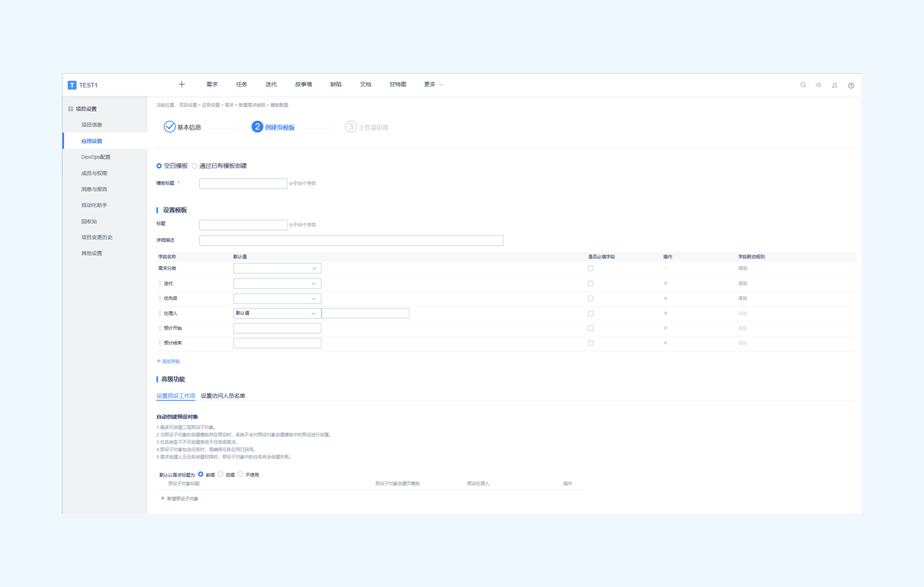The image size is (924, 587).
Task: Open the 任务 top navigation item
Action: [241, 84]
